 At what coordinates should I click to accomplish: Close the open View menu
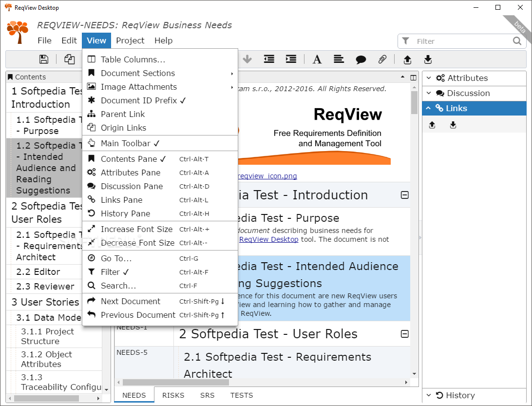tap(96, 40)
